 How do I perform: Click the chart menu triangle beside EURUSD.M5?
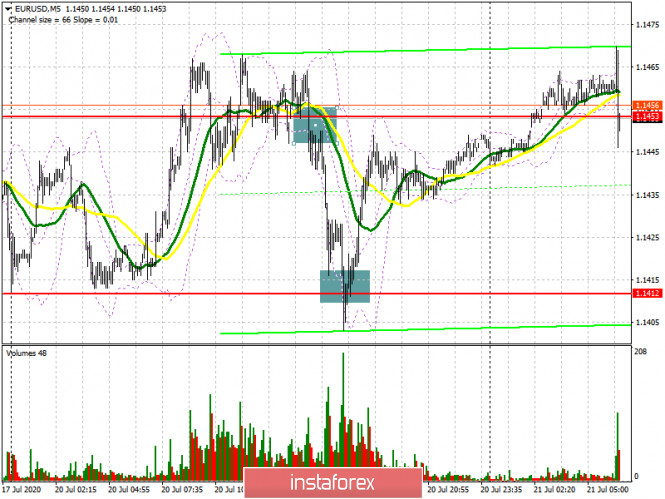click(x=8, y=8)
